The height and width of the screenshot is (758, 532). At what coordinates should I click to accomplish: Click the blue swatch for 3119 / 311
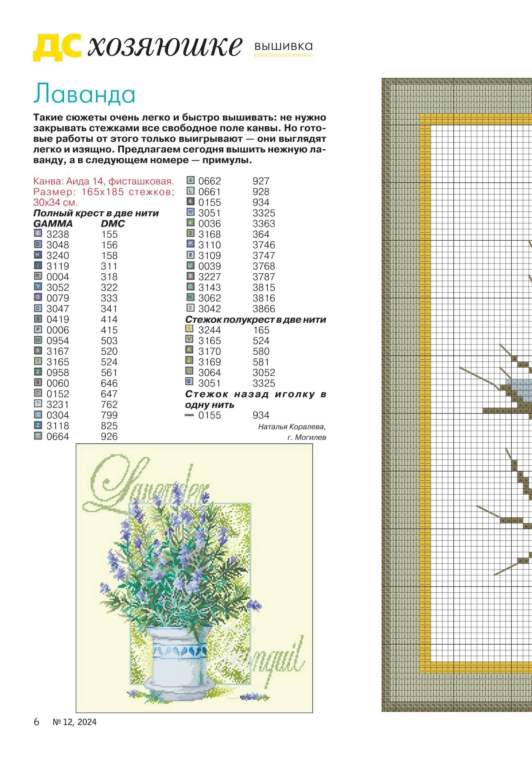point(38,265)
